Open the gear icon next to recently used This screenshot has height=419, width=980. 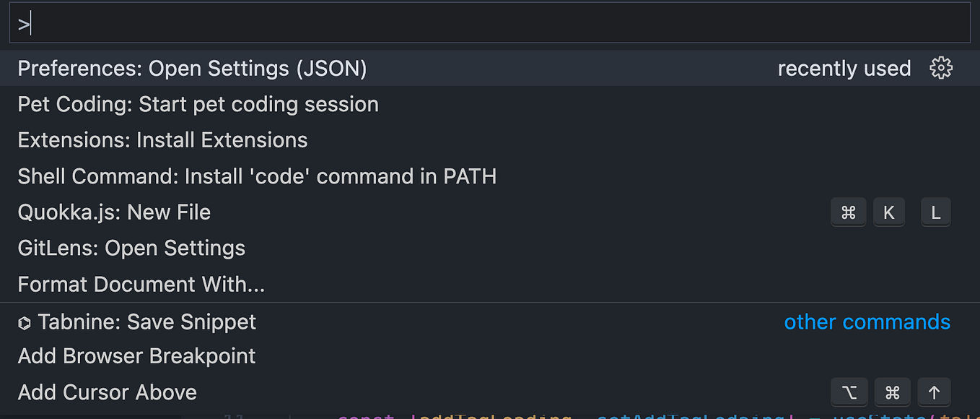942,67
